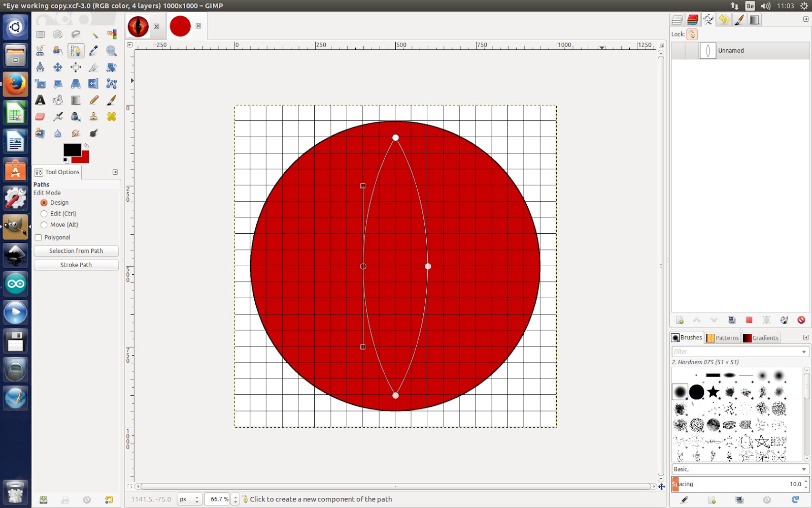
Task: Open the Undo History tab
Action: pos(723,20)
